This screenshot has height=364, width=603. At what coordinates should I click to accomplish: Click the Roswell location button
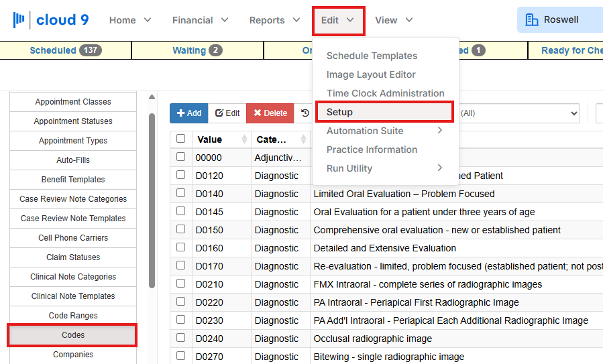[x=560, y=19]
